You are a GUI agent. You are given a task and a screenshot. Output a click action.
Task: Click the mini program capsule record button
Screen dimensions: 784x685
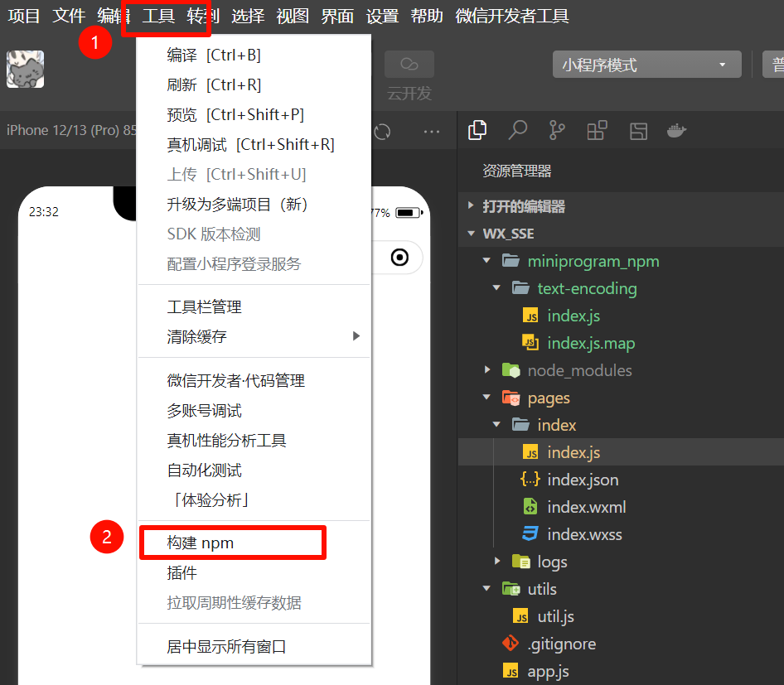[399, 258]
